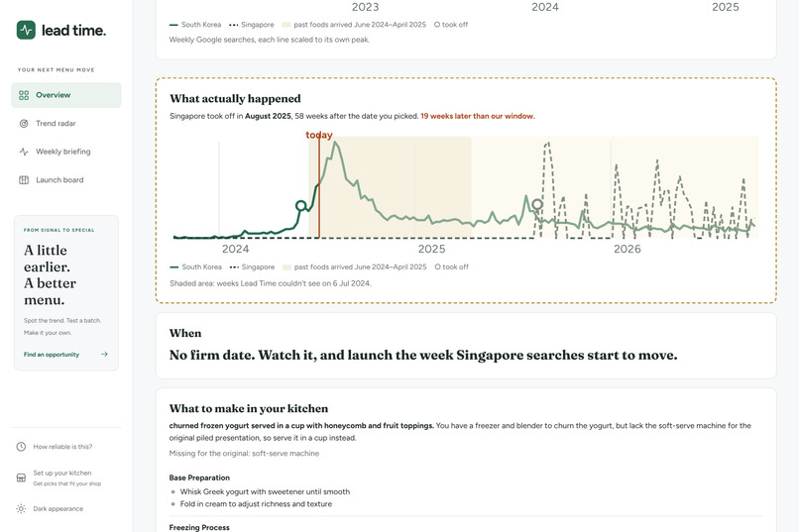Click the Trend radar target icon

click(x=24, y=123)
